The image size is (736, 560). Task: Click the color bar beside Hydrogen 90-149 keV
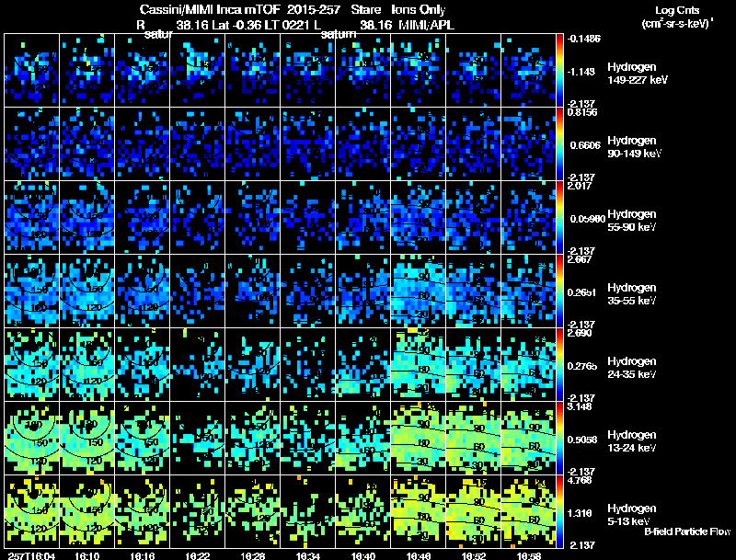click(x=559, y=144)
